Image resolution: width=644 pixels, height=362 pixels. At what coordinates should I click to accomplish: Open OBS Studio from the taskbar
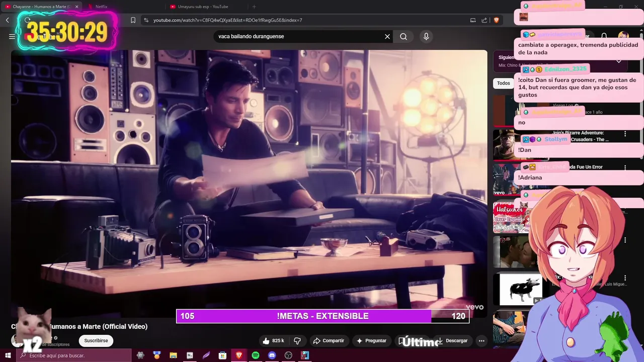tap(288, 355)
